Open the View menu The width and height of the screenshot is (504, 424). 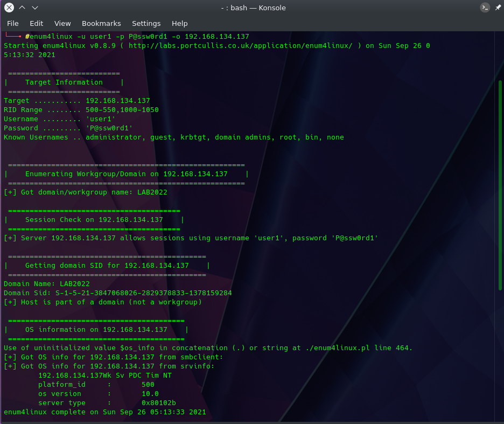62,24
